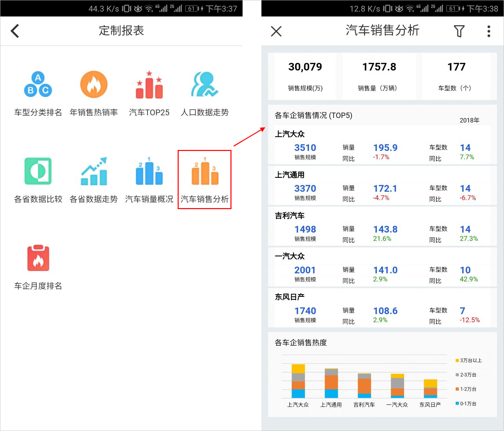The image size is (504, 431).
Task: Click the orange 1-2万台 legend swatch
Action: pos(457,389)
